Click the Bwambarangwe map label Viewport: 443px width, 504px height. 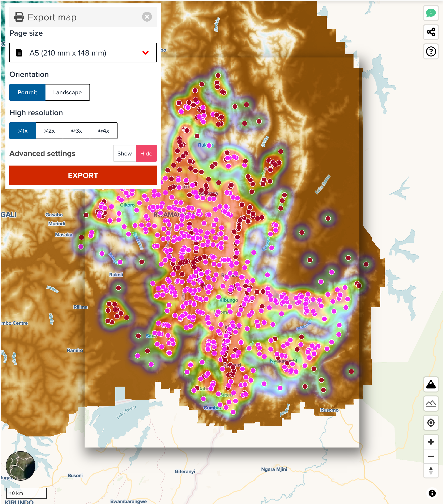click(128, 501)
